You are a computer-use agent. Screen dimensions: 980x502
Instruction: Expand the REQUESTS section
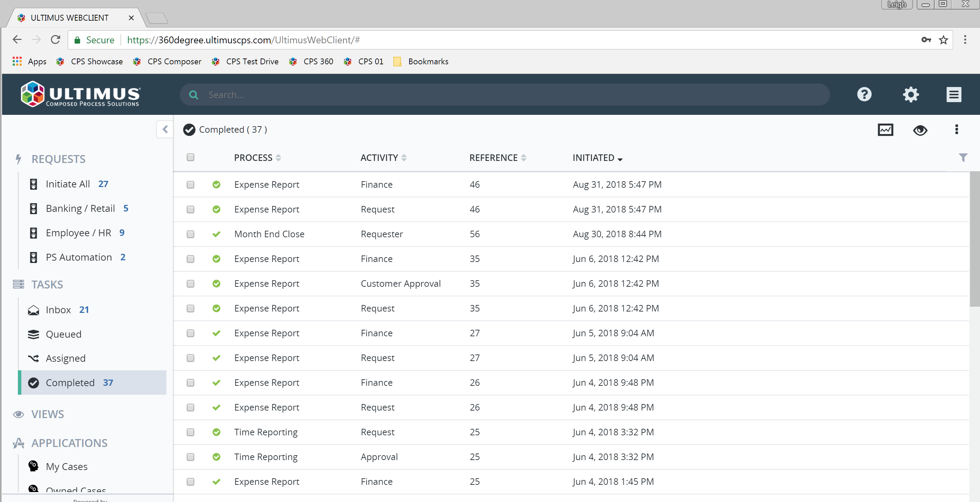point(58,159)
